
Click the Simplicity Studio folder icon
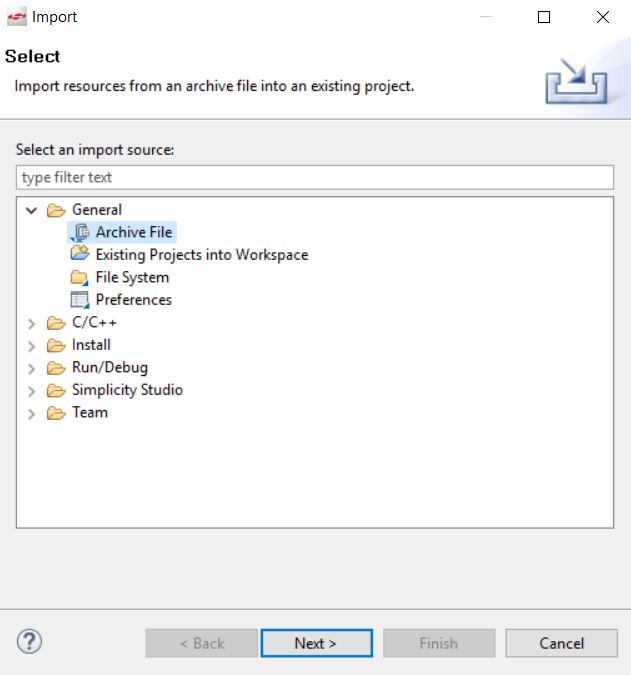click(56, 390)
